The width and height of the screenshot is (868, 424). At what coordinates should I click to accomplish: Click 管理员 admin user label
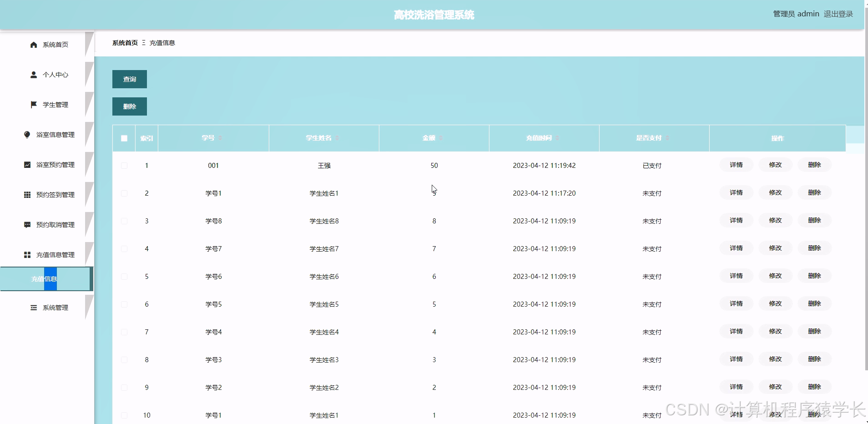pyautogui.click(x=796, y=14)
